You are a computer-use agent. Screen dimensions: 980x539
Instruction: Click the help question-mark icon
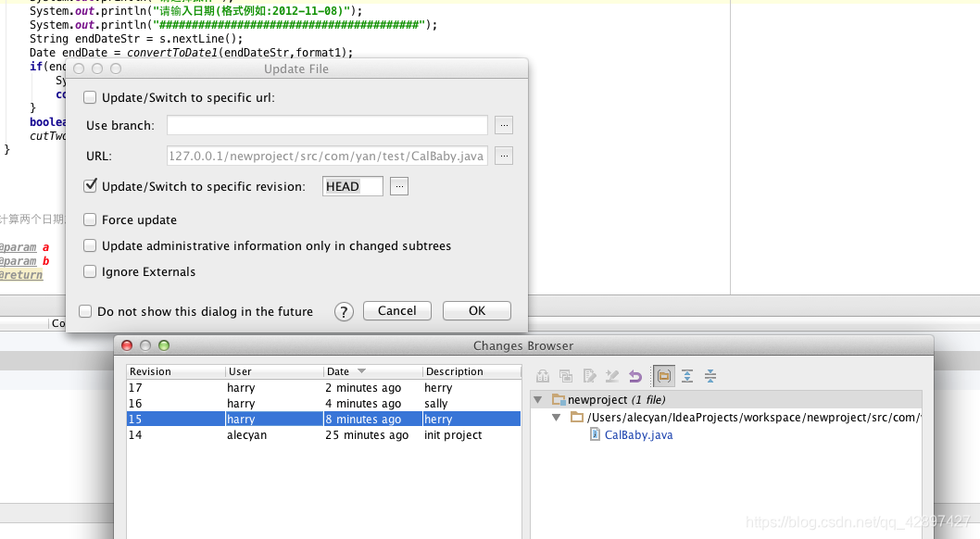pyautogui.click(x=344, y=311)
